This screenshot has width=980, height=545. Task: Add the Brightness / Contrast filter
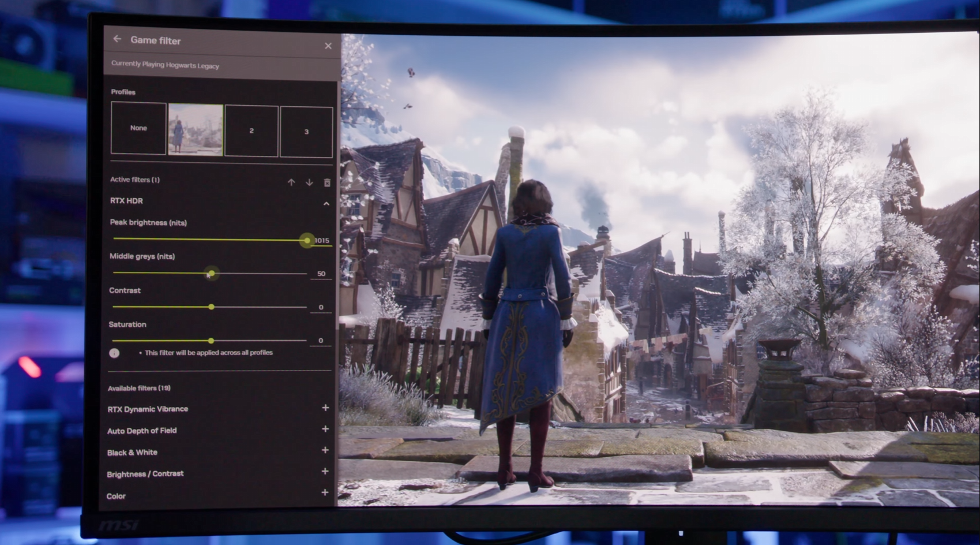[325, 471]
